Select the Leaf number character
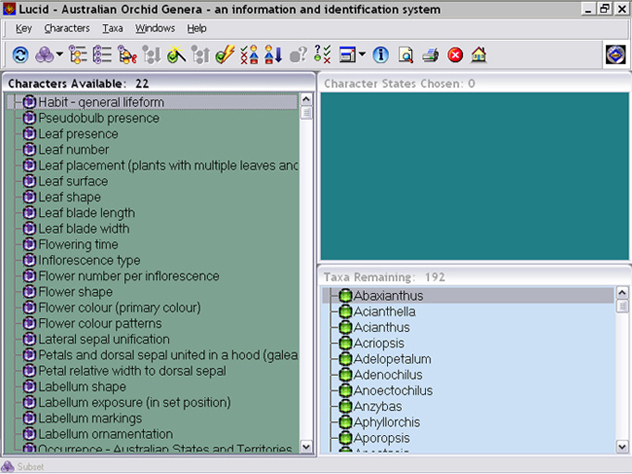632x474 pixels. [x=74, y=150]
